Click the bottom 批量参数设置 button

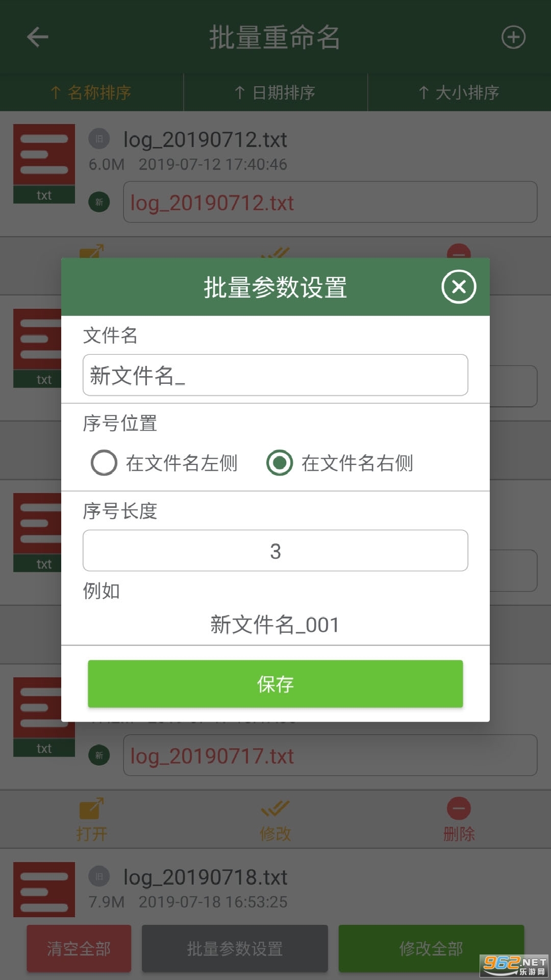(x=235, y=949)
